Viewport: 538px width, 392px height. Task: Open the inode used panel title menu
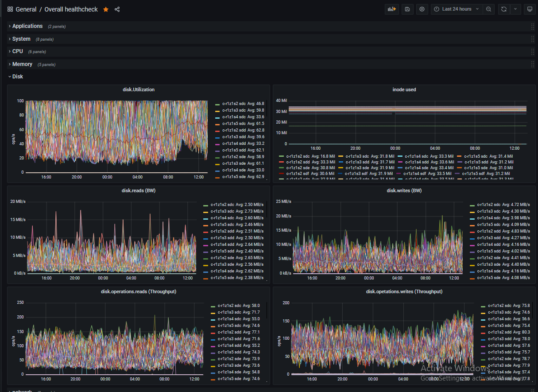coord(404,89)
